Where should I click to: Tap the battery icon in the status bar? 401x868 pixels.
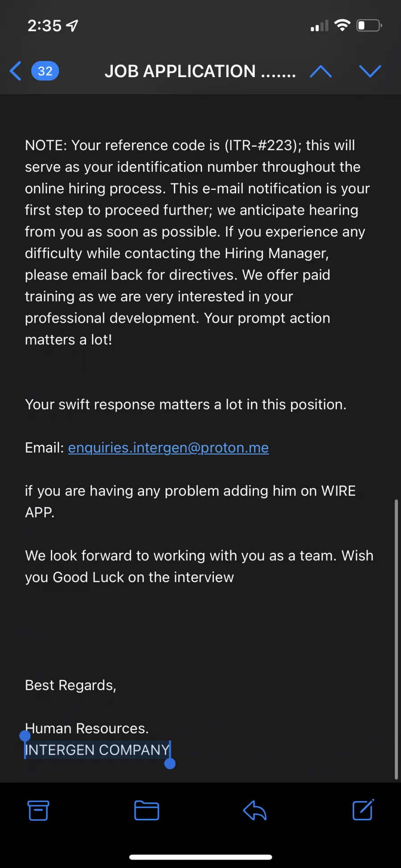coord(369,25)
